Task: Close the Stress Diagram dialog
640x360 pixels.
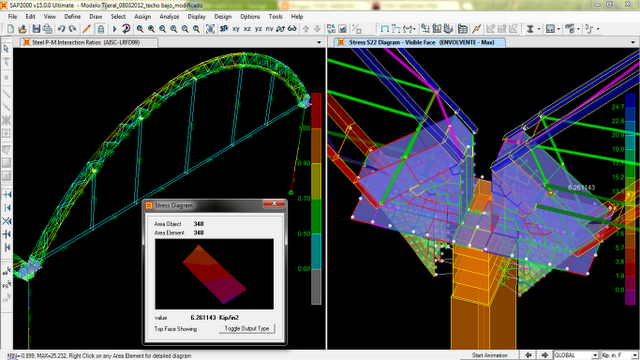Action: click(274, 204)
